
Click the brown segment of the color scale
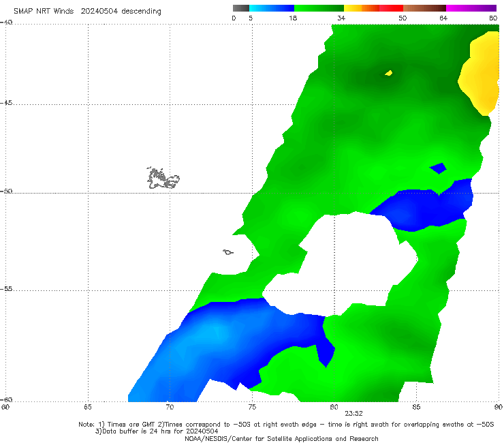pos(424,8)
